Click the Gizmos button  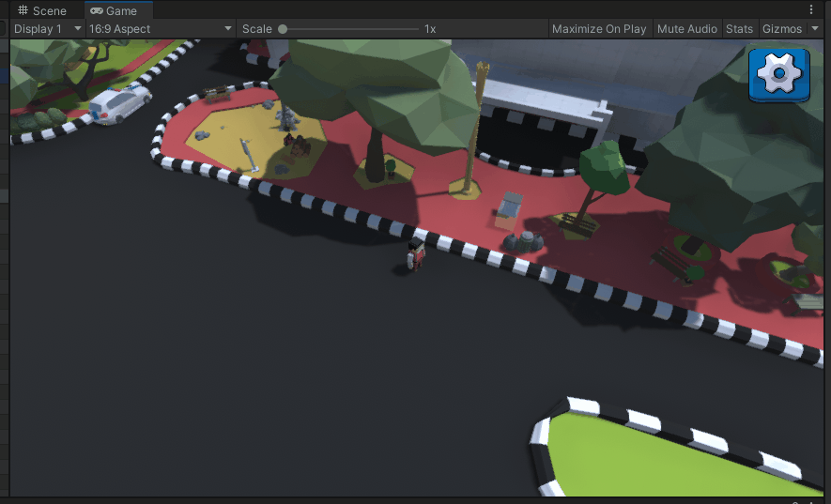click(x=781, y=29)
